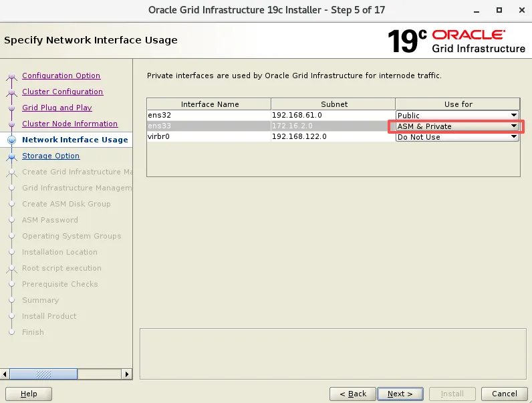
Task: Click the 172.16.2.0 subnet cell
Action: coord(334,126)
